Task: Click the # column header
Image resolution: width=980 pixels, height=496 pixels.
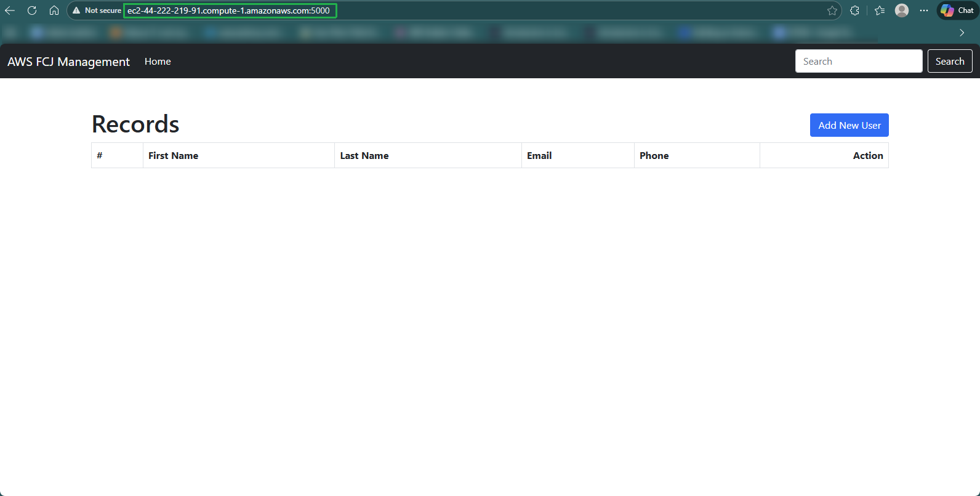Action: tap(117, 155)
